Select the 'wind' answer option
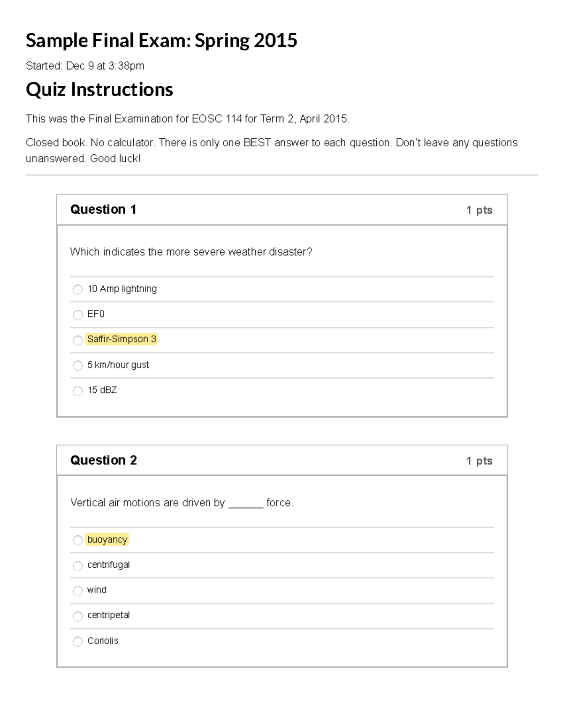This screenshot has width=563, height=728. coord(78,591)
